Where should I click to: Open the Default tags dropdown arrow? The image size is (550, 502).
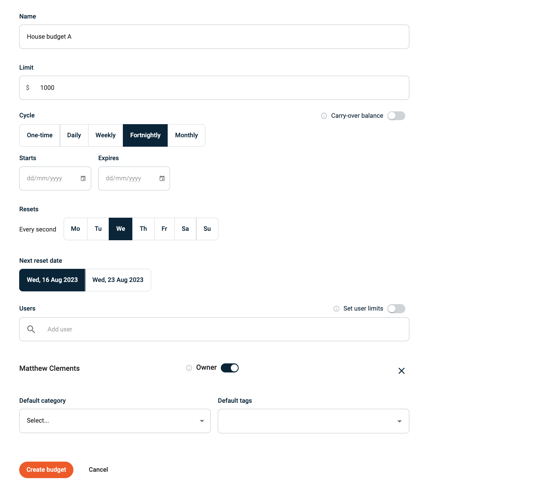(x=399, y=421)
